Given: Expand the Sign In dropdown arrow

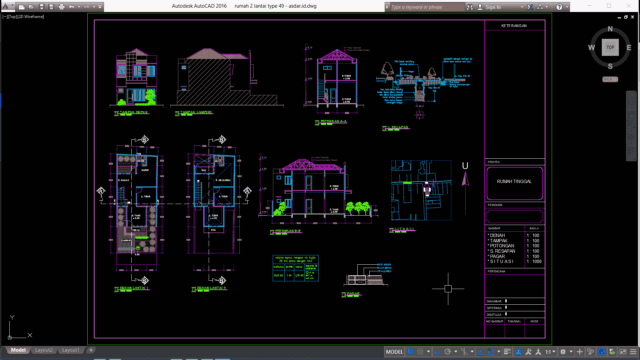Looking at the screenshot, I should [x=522, y=7].
